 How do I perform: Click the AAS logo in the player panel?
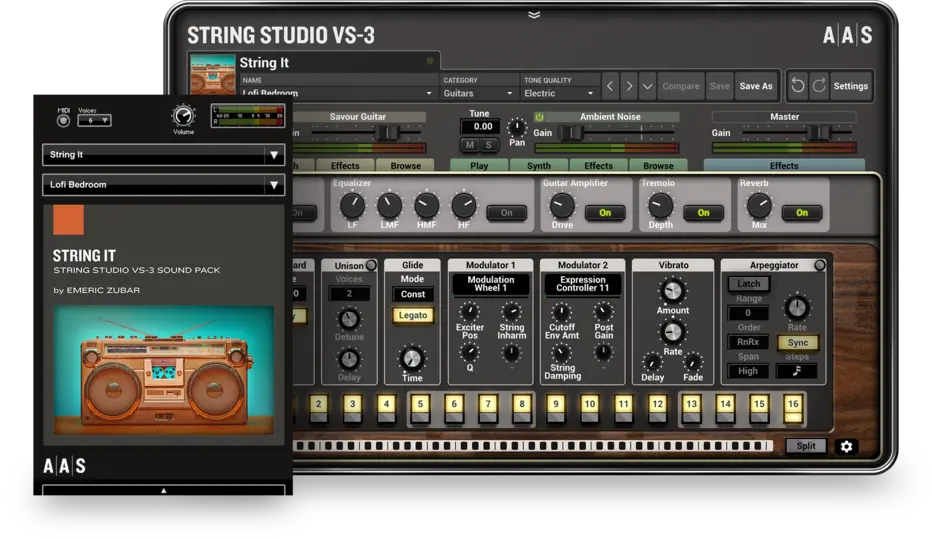pos(64,466)
